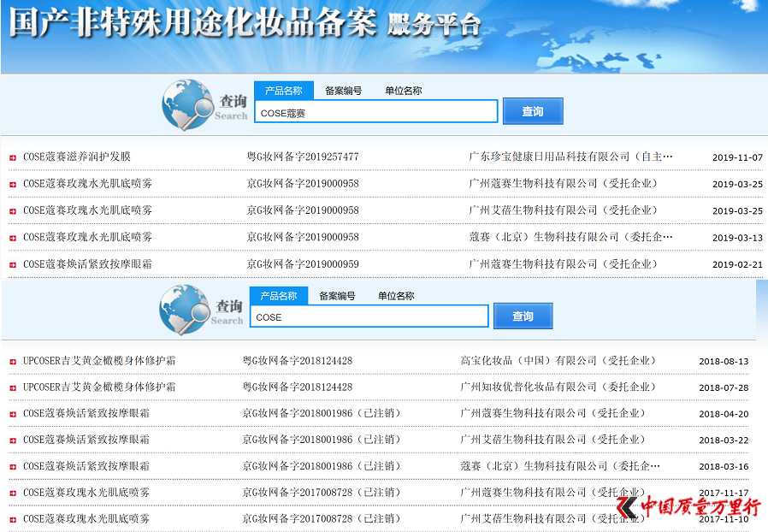Image resolution: width=768 pixels, height=532 pixels.
Task: Switch to 单位名称 tab above the plain COSE search box
Action: pyautogui.click(x=396, y=296)
